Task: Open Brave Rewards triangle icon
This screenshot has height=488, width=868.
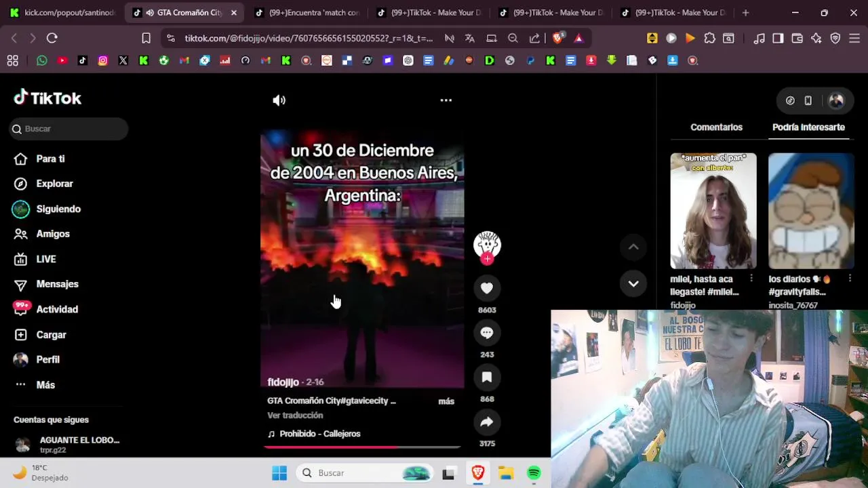Action: point(578,39)
